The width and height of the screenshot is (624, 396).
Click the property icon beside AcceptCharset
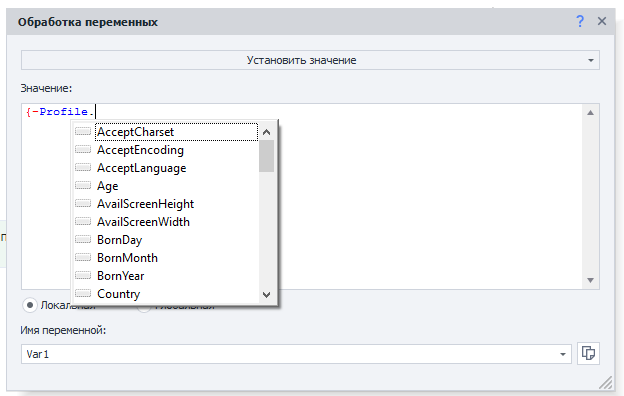83,131
